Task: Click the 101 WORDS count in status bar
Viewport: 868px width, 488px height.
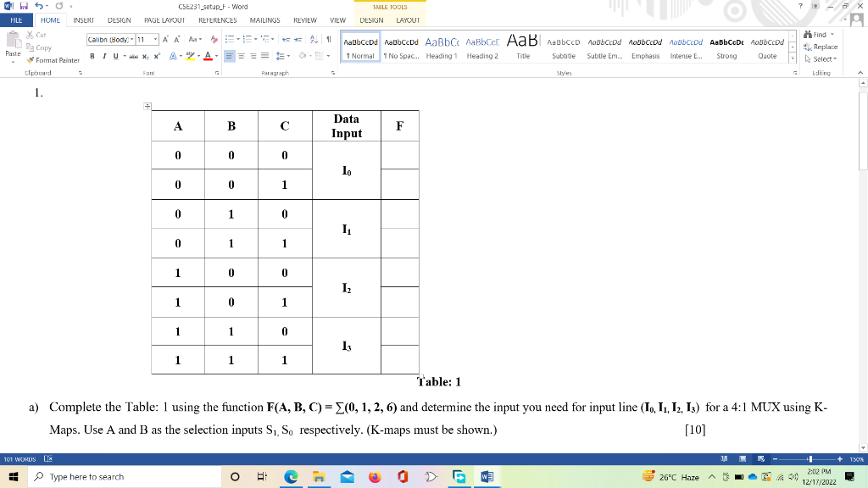Action: click(x=20, y=458)
